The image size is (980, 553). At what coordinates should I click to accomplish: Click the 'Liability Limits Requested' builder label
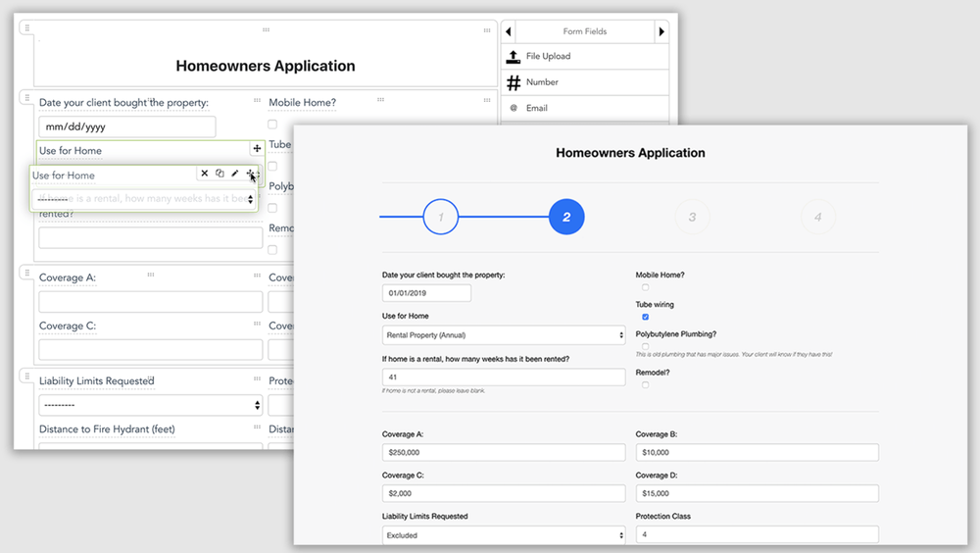97,381
